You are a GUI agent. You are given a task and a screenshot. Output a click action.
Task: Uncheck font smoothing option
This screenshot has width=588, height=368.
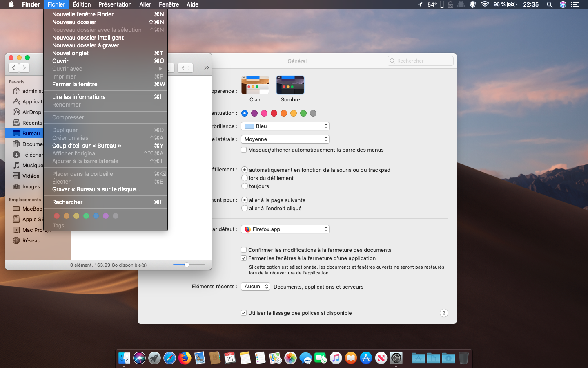(244, 313)
